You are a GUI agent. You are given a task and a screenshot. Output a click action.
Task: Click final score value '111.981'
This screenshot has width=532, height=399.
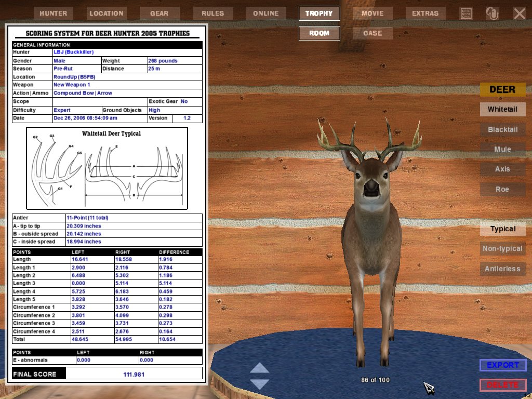[x=134, y=375]
